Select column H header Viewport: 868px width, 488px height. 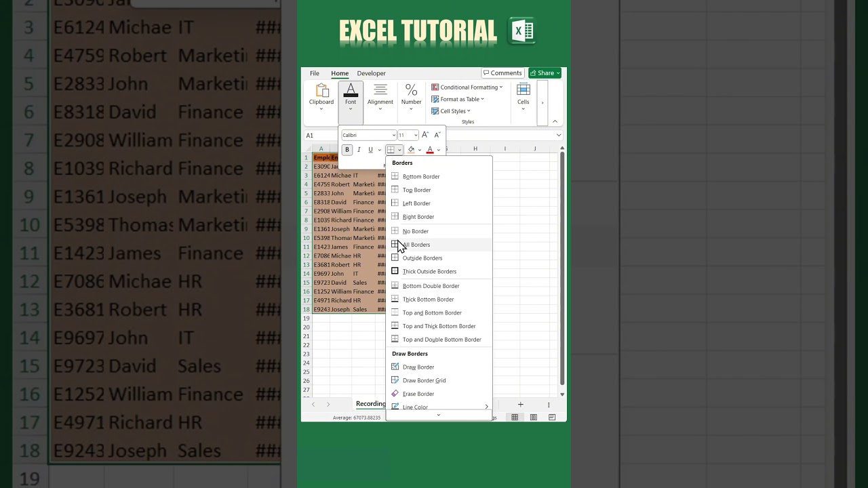click(475, 148)
